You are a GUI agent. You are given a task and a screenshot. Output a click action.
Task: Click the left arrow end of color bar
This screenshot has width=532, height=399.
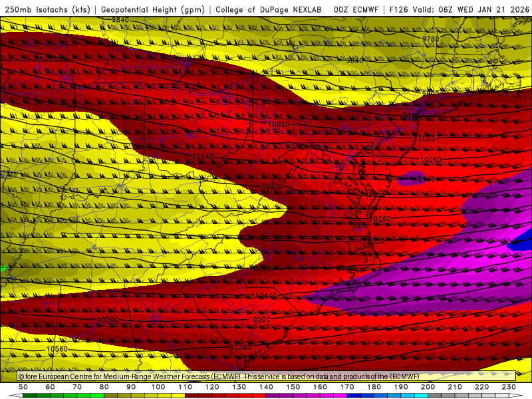pyautogui.click(x=16, y=395)
